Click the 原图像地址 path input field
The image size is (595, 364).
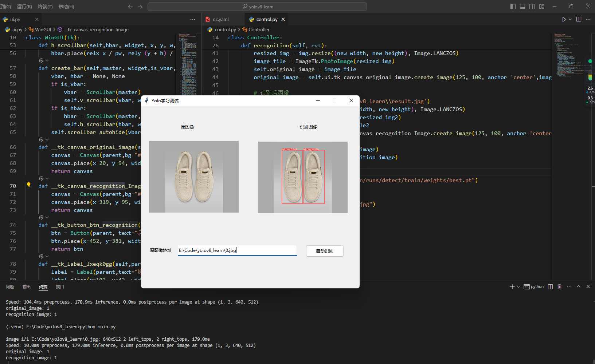(237, 250)
